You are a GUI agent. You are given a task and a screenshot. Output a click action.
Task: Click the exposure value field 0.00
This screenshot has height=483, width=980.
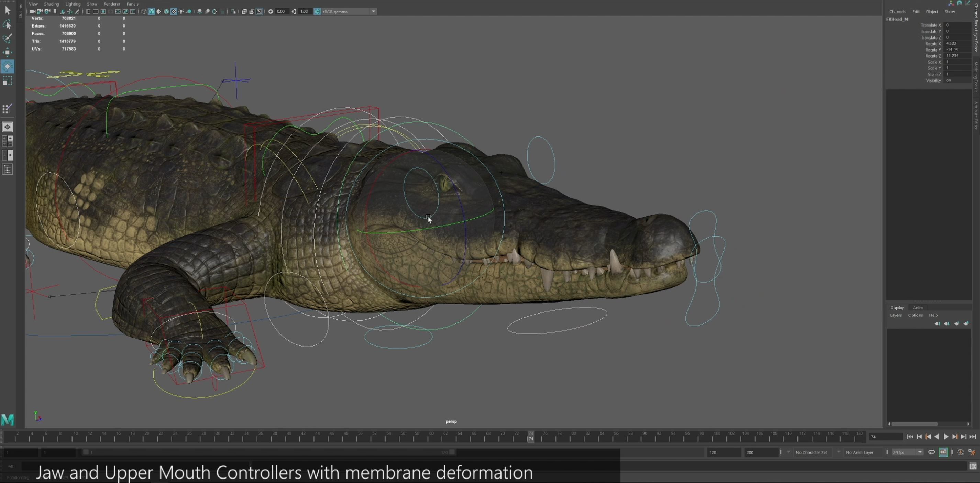click(x=282, y=11)
